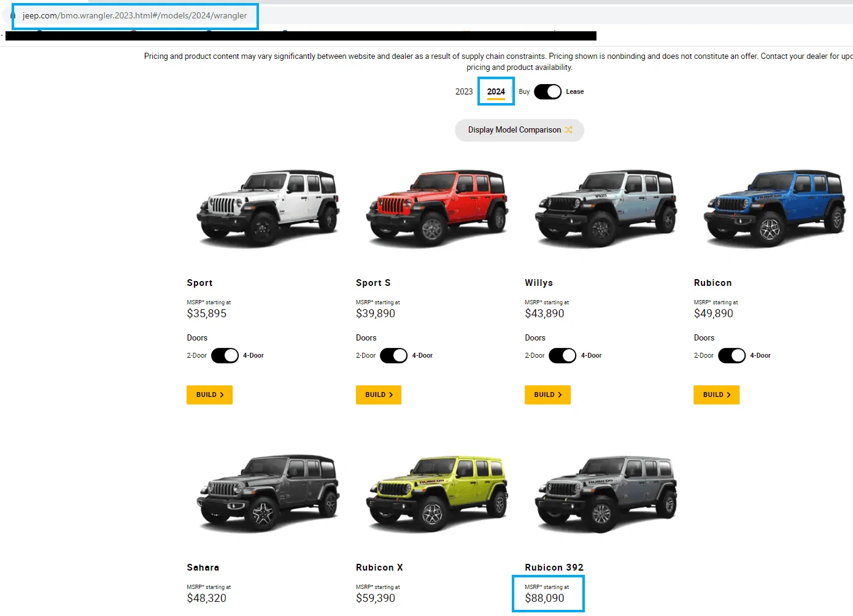Toggle Sport S door count switch
This screenshot has height=616, width=853.
coord(393,356)
